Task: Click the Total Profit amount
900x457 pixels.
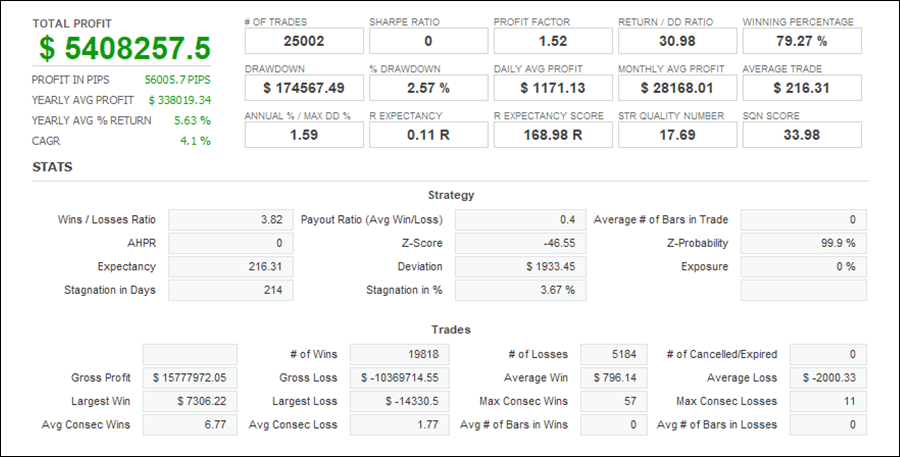Action: (x=125, y=48)
